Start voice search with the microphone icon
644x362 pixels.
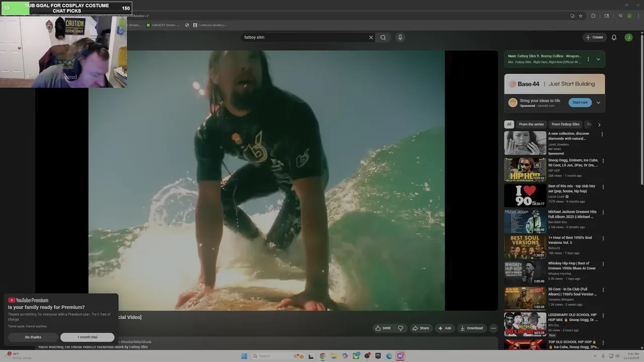[x=400, y=37]
